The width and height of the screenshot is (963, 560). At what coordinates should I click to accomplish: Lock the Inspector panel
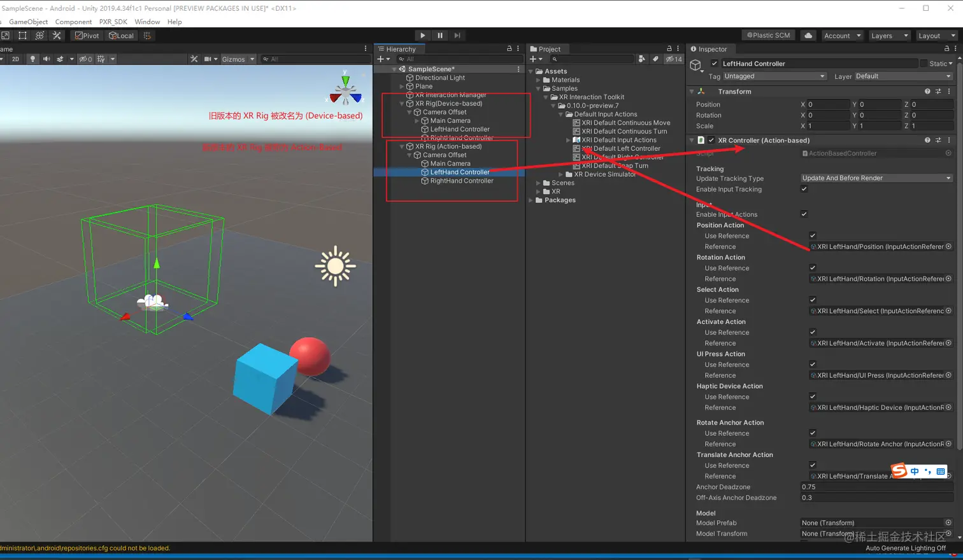click(946, 48)
